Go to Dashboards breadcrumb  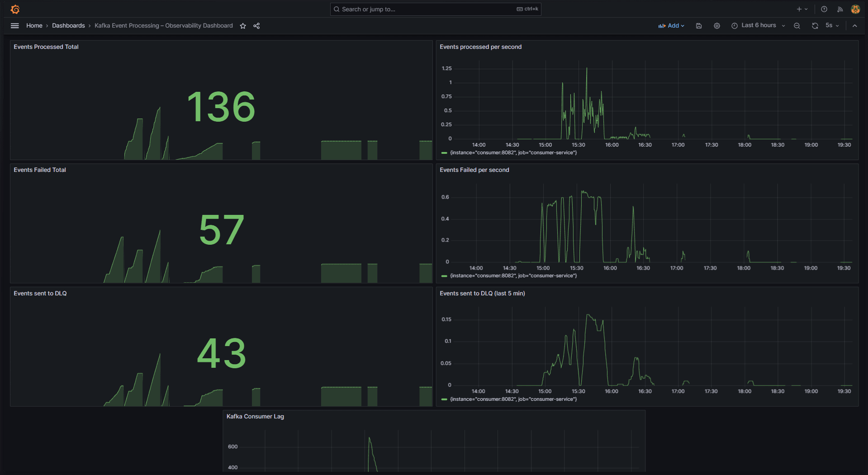[x=68, y=26]
